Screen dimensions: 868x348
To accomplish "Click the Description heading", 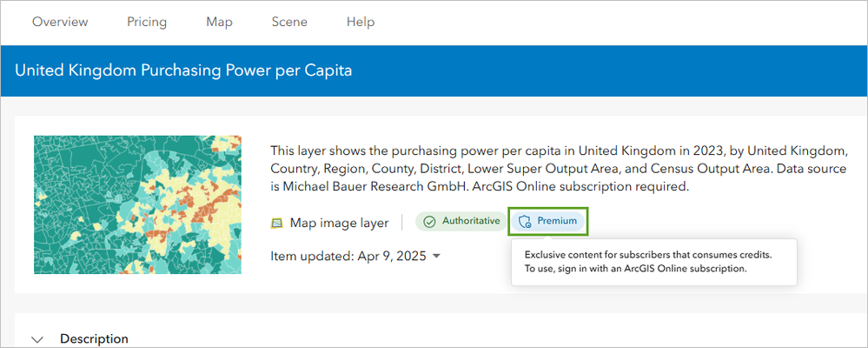I will pyautogui.click(x=94, y=338).
